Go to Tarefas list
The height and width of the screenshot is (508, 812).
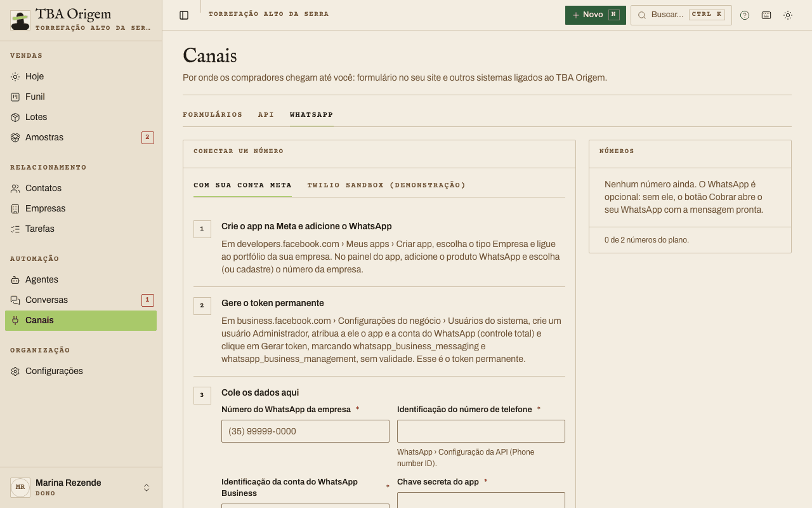pos(81,229)
